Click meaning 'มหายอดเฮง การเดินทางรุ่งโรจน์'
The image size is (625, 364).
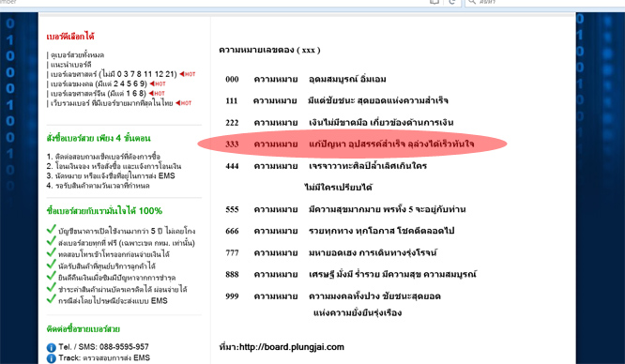pos(373,252)
